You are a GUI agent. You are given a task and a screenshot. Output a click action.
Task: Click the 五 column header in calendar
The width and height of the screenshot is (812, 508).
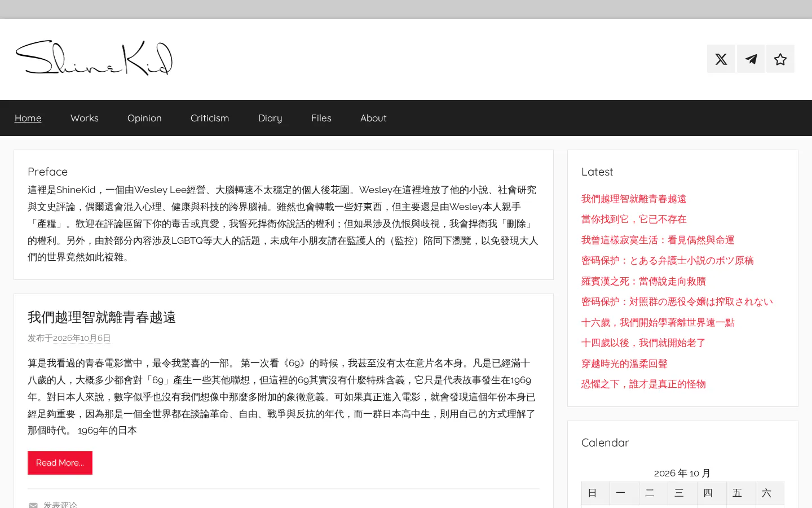pyautogui.click(x=740, y=493)
